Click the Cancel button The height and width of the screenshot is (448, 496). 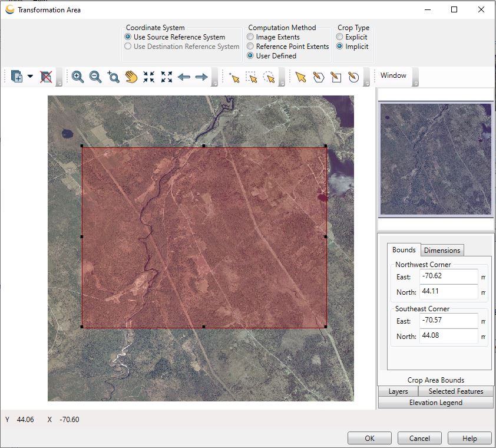419,439
